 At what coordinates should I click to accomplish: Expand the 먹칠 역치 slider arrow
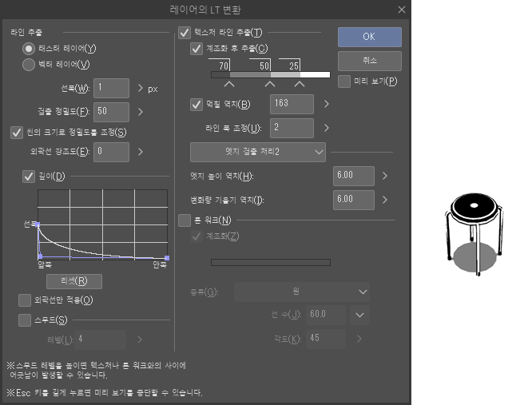click(x=326, y=104)
